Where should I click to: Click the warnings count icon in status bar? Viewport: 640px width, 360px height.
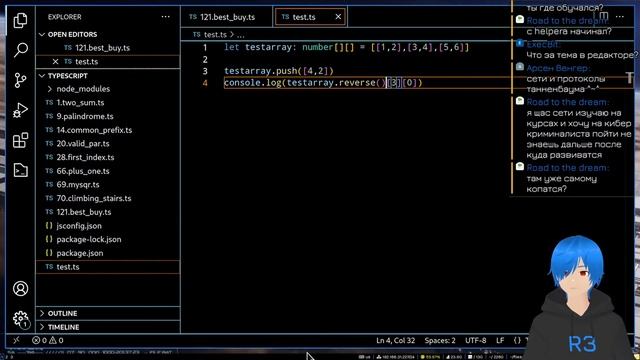pyautogui.click(x=53, y=340)
